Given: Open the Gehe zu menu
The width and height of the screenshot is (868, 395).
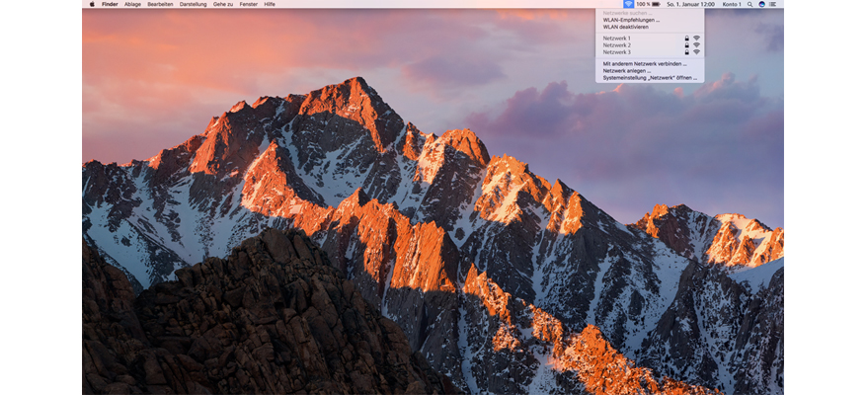Looking at the screenshot, I should (x=223, y=4).
